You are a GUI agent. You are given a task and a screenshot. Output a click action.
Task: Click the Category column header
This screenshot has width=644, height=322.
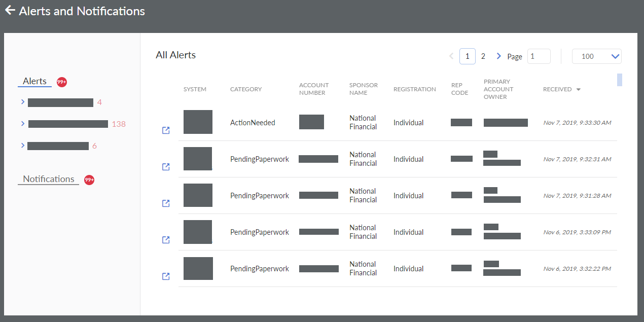[x=246, y=89]
